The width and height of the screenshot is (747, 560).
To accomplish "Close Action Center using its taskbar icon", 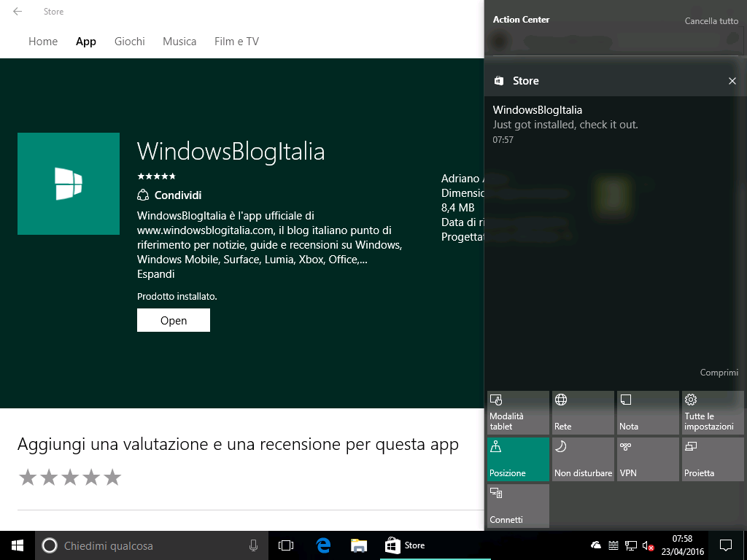I will click(x=726, y=545).
